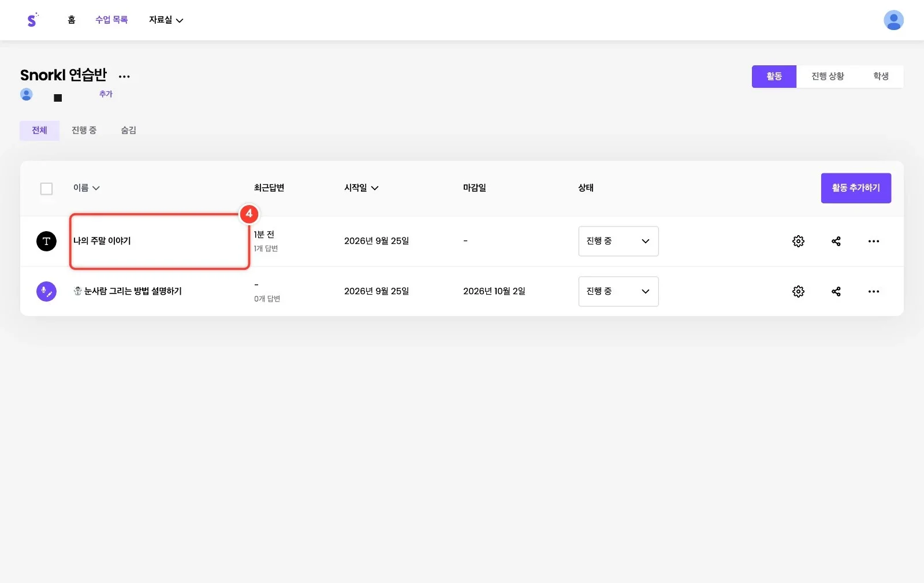
Task: Select the 전체 filter tab
Action: click(x=39, y=131)
